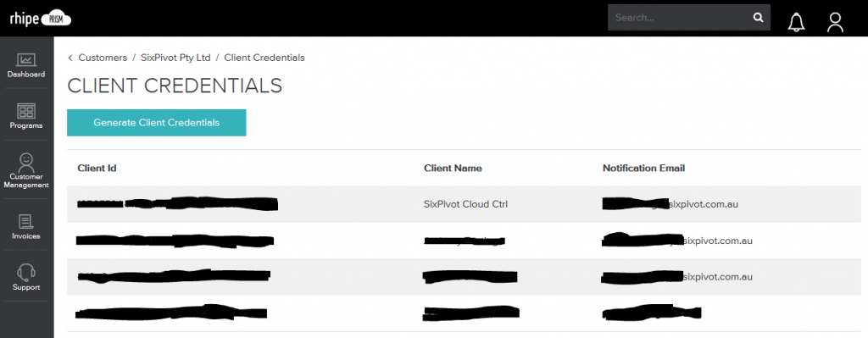Open the Dashboard sidebar icon
The image size is (868, 338).
point(26,60)
